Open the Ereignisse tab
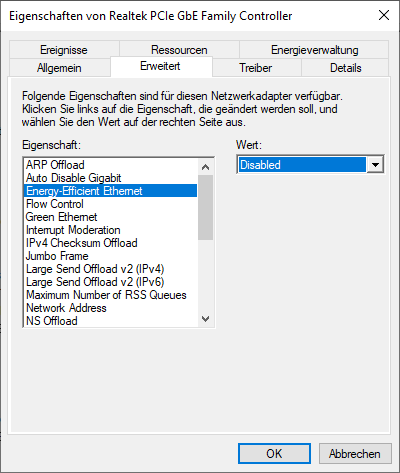 coord(64,50)
